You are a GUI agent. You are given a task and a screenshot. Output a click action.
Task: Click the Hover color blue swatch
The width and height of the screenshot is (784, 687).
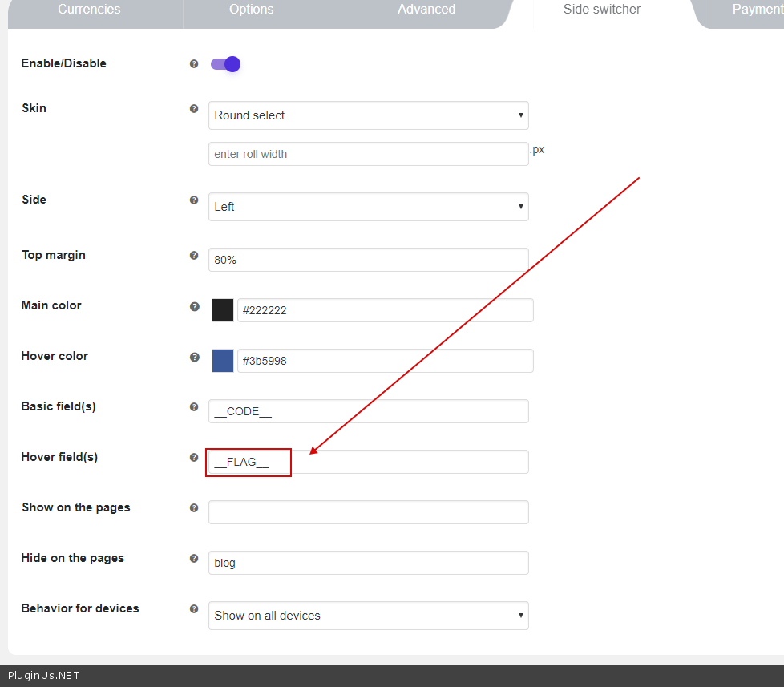click(223, 361)
